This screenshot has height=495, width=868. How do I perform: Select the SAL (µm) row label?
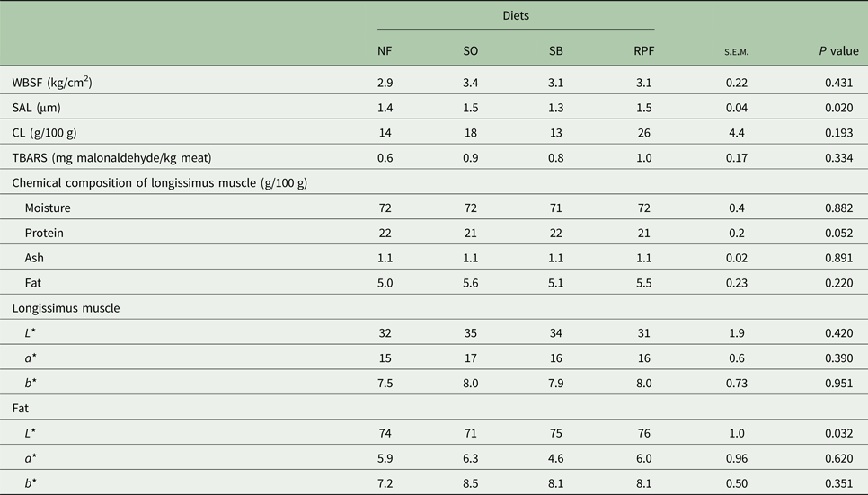(x=40, y=108)
